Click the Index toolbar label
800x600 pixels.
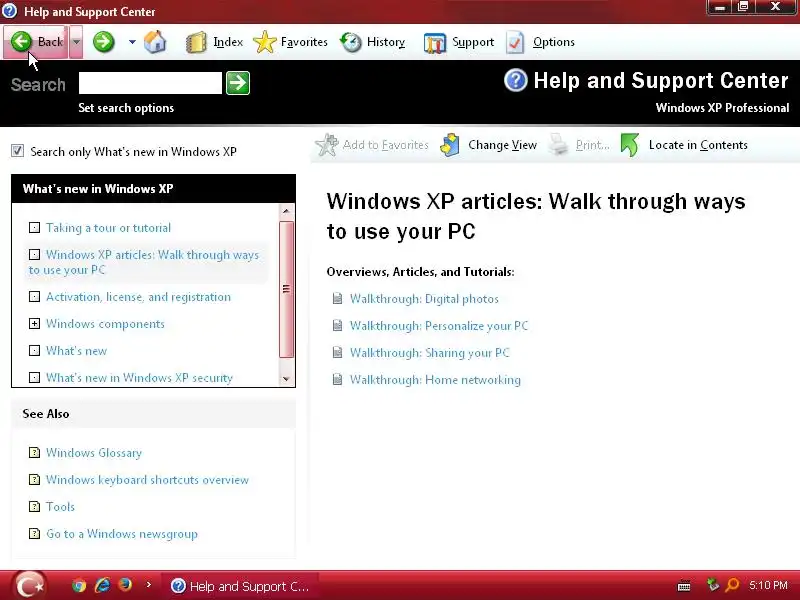coord(228,42)
